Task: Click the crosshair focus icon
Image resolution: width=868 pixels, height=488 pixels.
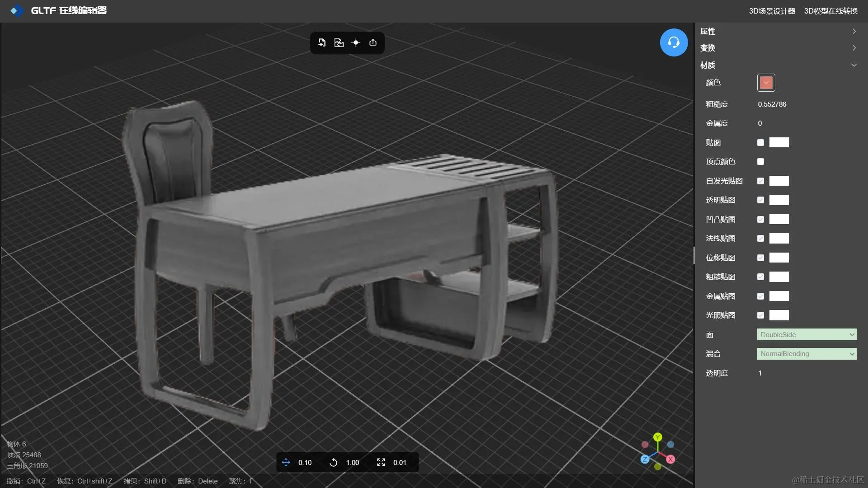Action: tap(356, 42)
